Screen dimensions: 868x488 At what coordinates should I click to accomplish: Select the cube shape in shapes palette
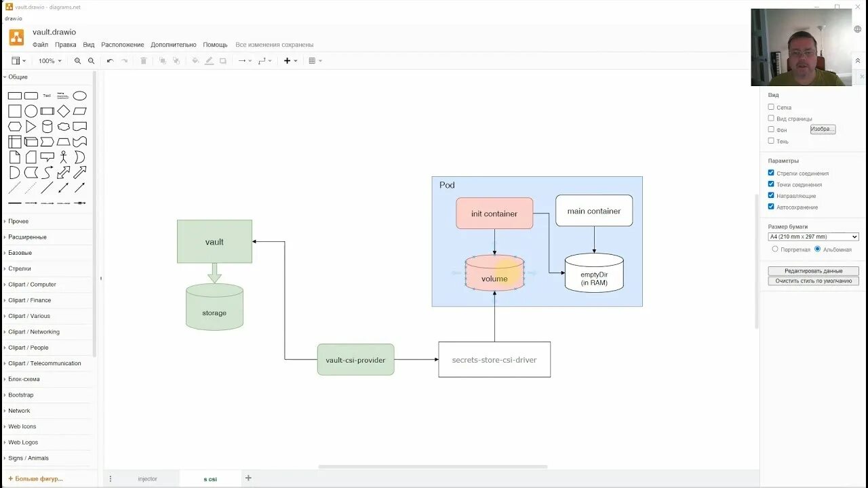click(31, 142)
